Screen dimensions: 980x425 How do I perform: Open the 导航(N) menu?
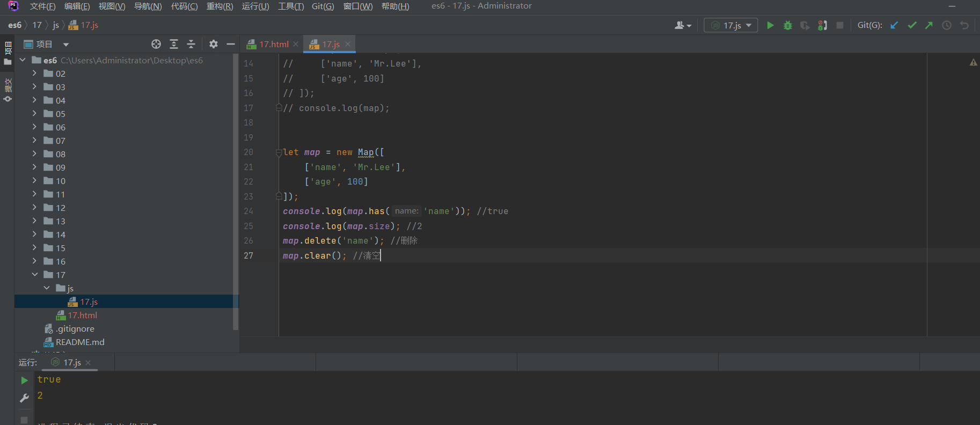tap(148, 6)
